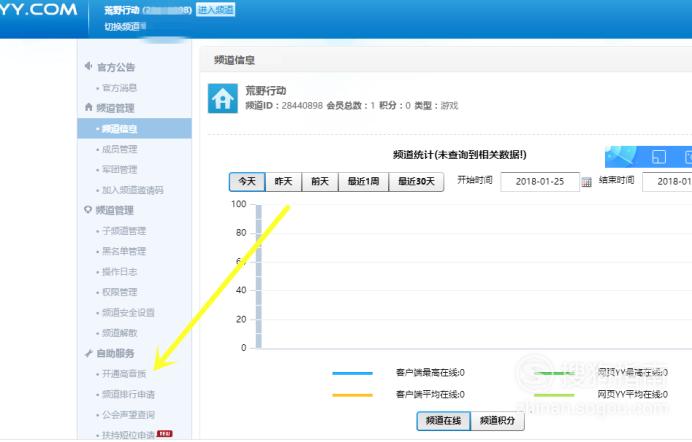Viewport: 692px width, 442px height.
Task: Switch to the 频道积分 chart tab
Action: (x=497, y=420)
